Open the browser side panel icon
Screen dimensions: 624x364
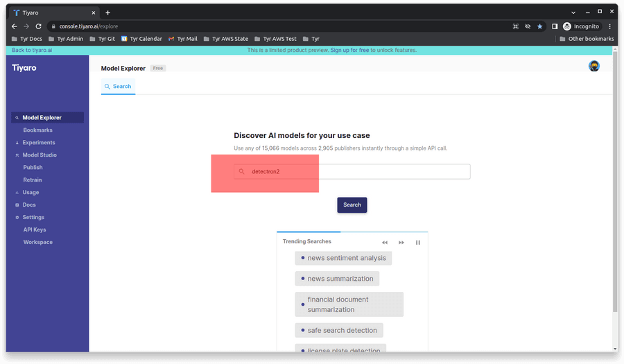(555, 26)
